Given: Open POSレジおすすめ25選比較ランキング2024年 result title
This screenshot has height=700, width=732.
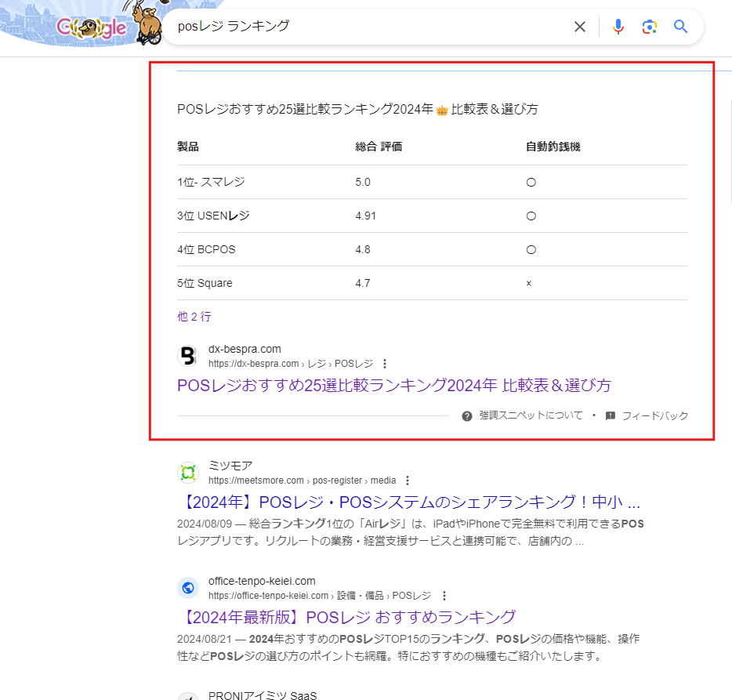Looking at the screenshot, I should click(x=393, y=386).
